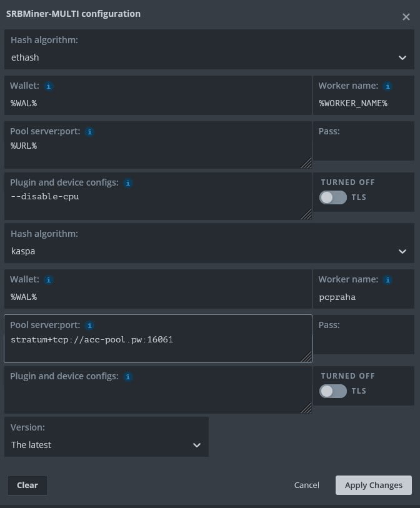Click info icon beside first Worker name
The width and height of the screenshot is (420, 508).
click(x=388, y=86)
